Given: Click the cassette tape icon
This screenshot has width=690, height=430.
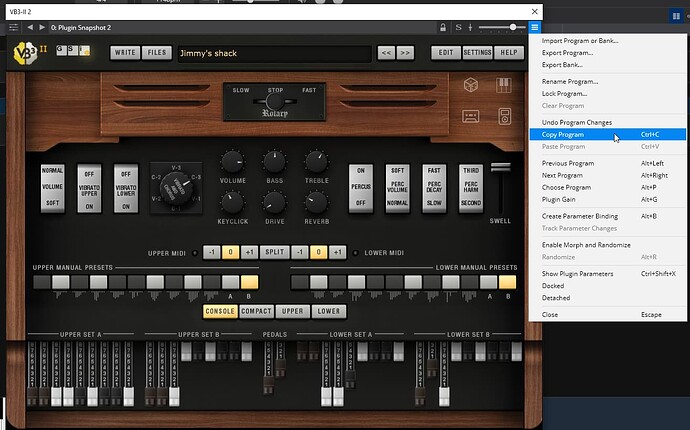Looking at the screenshot, I should tap(470, 117).
